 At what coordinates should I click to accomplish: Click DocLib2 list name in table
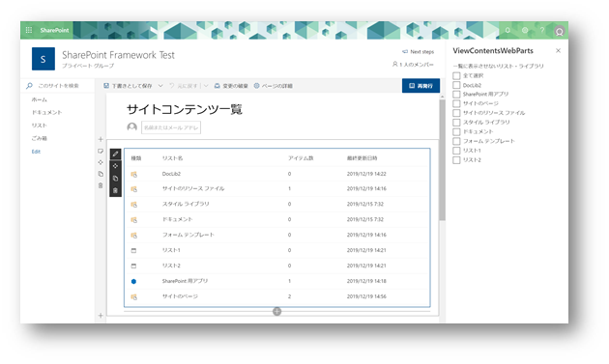[x=171, y=174]
